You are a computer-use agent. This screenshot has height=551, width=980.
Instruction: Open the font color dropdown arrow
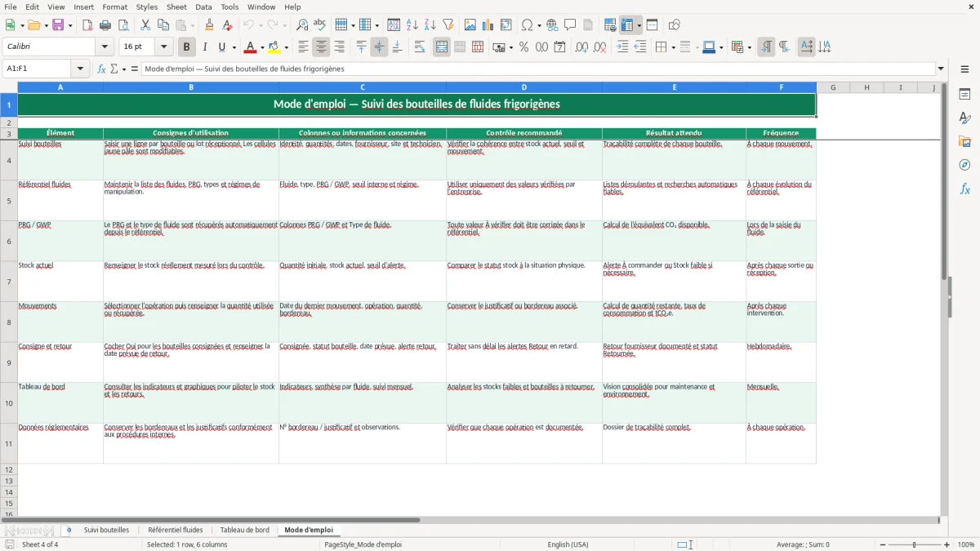coord(263,47)
